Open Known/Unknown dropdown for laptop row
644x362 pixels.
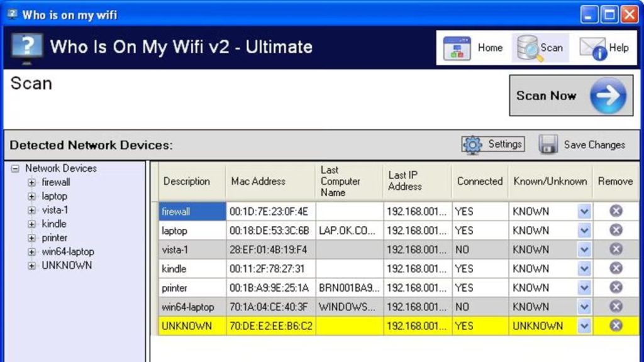pos(584,231)
